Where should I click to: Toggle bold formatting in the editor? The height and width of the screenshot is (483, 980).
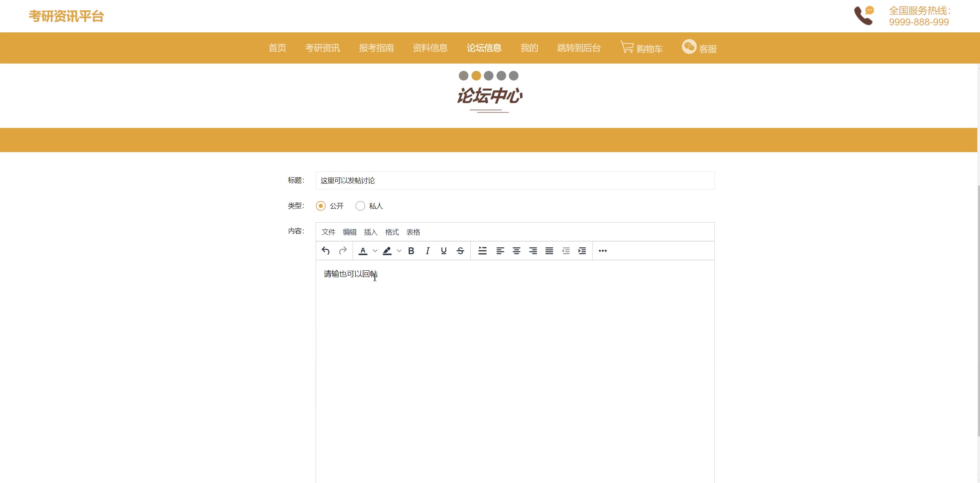tap(411, 251)
